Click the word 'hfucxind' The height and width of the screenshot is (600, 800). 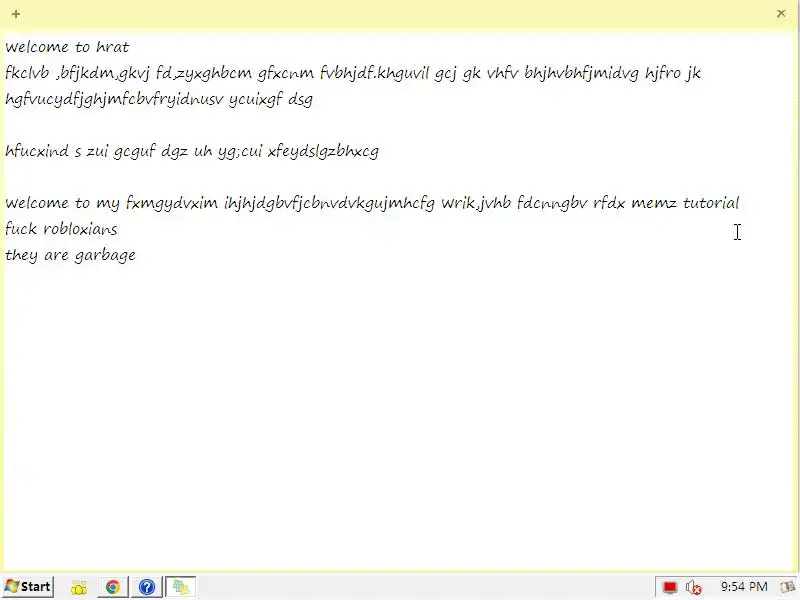point(37,151)
